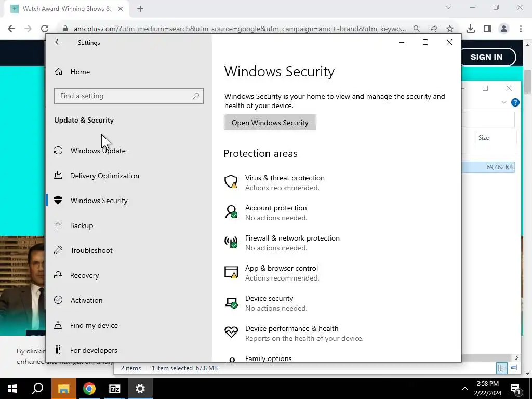Open File Explorer from the taskbar
This screenshot has height=399, width=532.
tap(64, 389)
